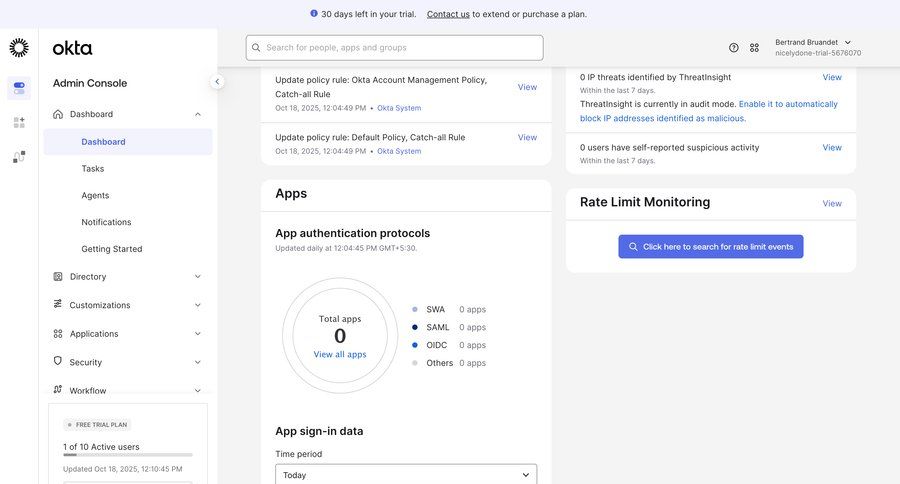Click the Admin Console title text

(90, 83)
